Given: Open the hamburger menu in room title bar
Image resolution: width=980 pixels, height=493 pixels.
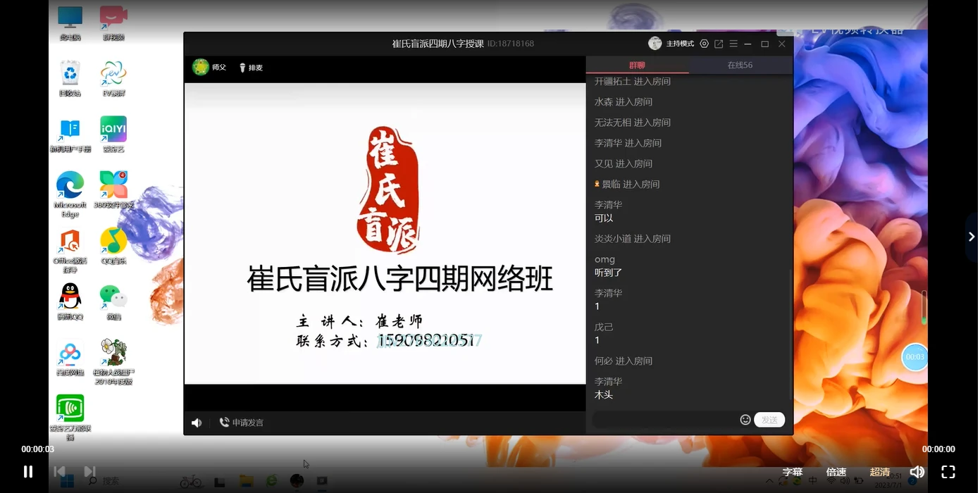Looking at the screenshot, I should [733, 44].
